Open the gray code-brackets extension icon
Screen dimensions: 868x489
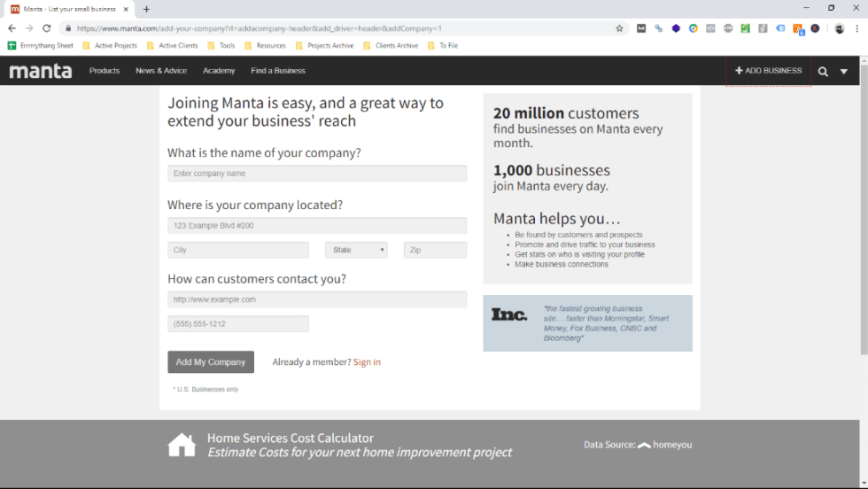[710, 28]
